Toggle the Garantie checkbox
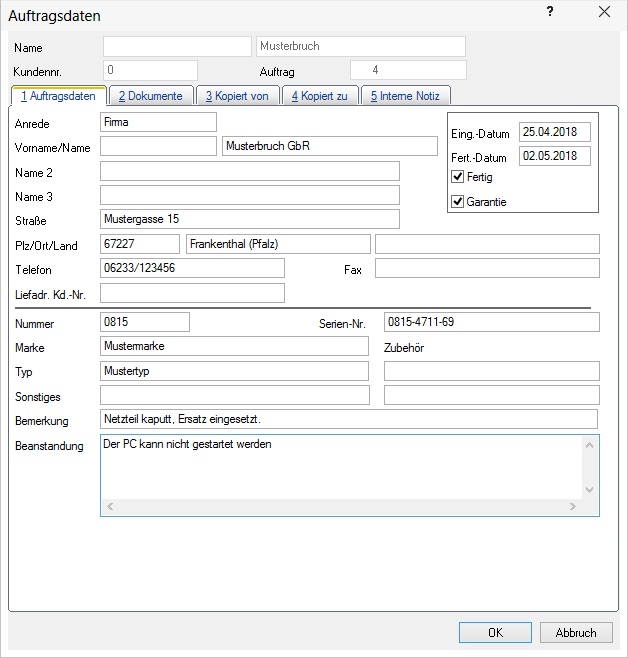Image resolution: width=628 pixels, height=658 pixels. pyautogui.click(x=458, y=202)
